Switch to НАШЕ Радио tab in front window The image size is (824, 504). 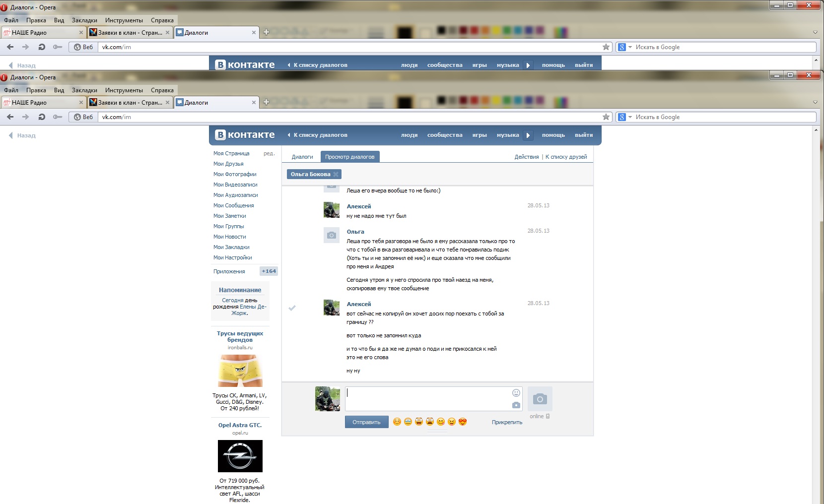pyautogui.click(x=43, y=103)
